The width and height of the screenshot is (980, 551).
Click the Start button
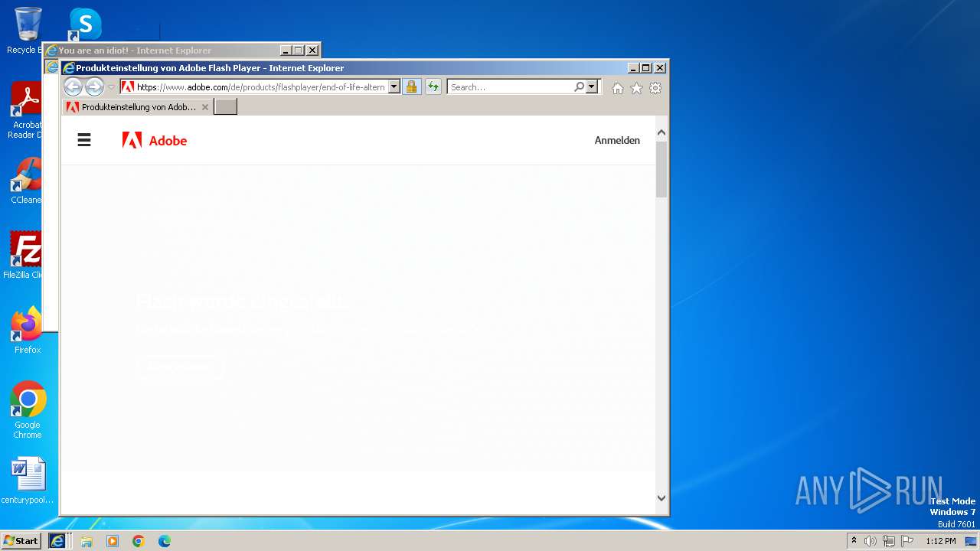point(21,540)
